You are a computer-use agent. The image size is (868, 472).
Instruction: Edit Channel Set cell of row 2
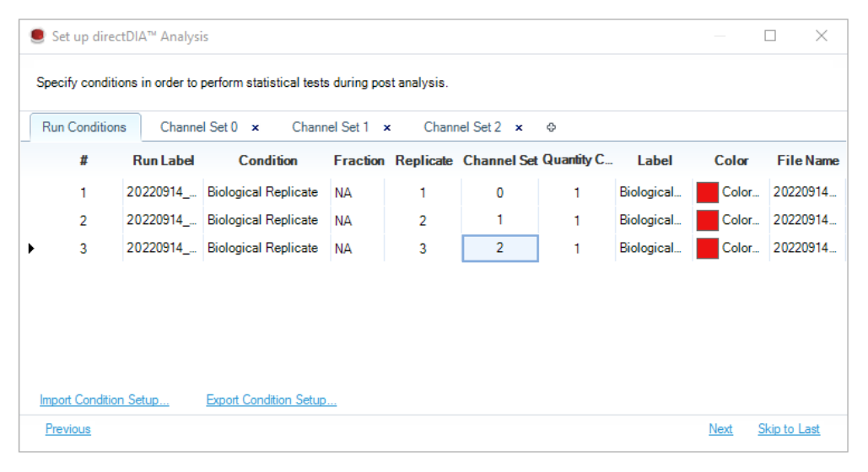click(x=500, y=220)
